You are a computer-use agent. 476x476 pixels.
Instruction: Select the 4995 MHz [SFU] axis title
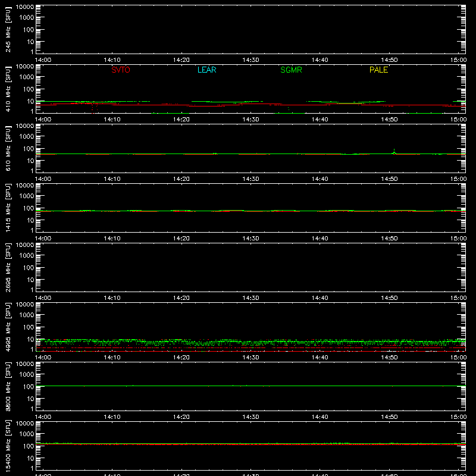pyautogui.click(x=8, y=327)
